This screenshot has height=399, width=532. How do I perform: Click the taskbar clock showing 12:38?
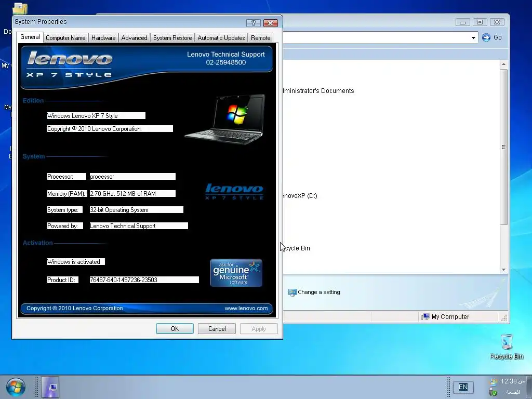click(513, 381)
